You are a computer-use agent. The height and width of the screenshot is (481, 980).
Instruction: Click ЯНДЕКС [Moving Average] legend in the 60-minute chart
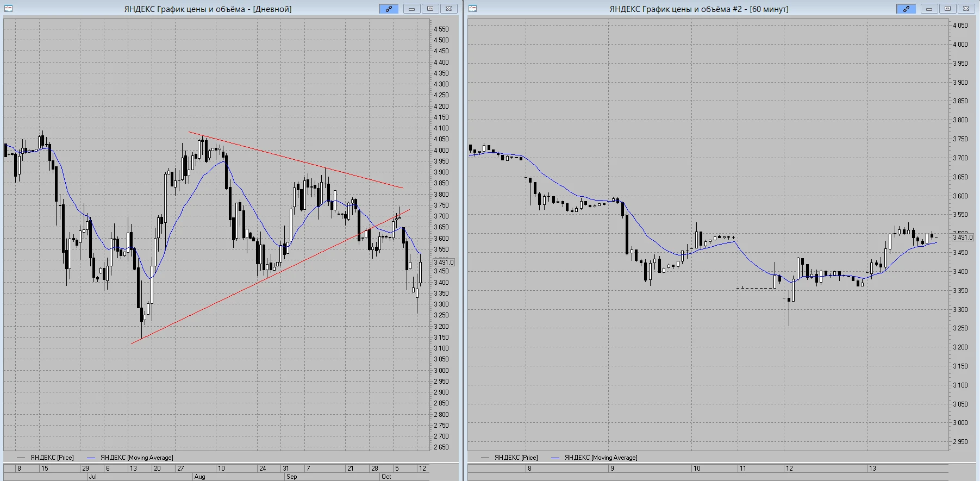point(594,458)
